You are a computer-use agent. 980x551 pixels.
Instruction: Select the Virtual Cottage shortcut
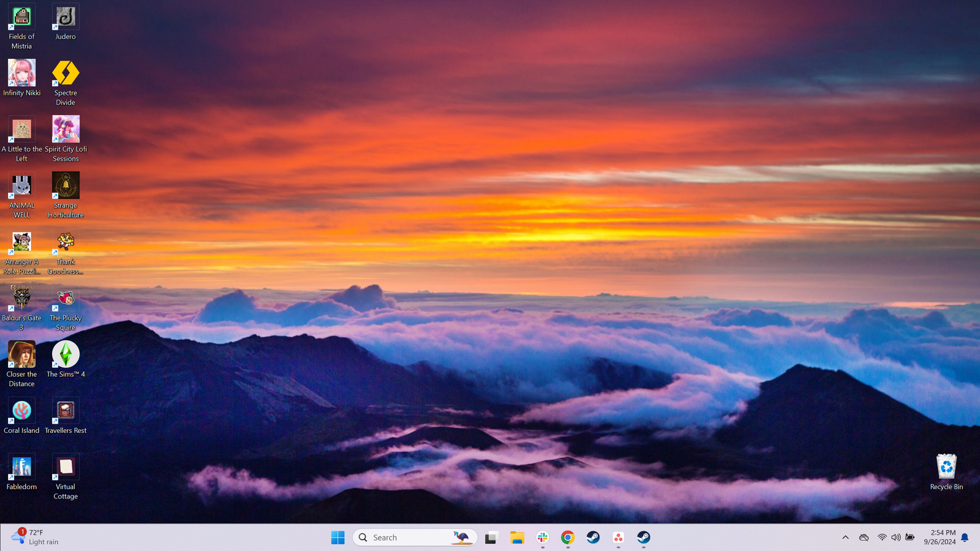[x=66, y=468]
